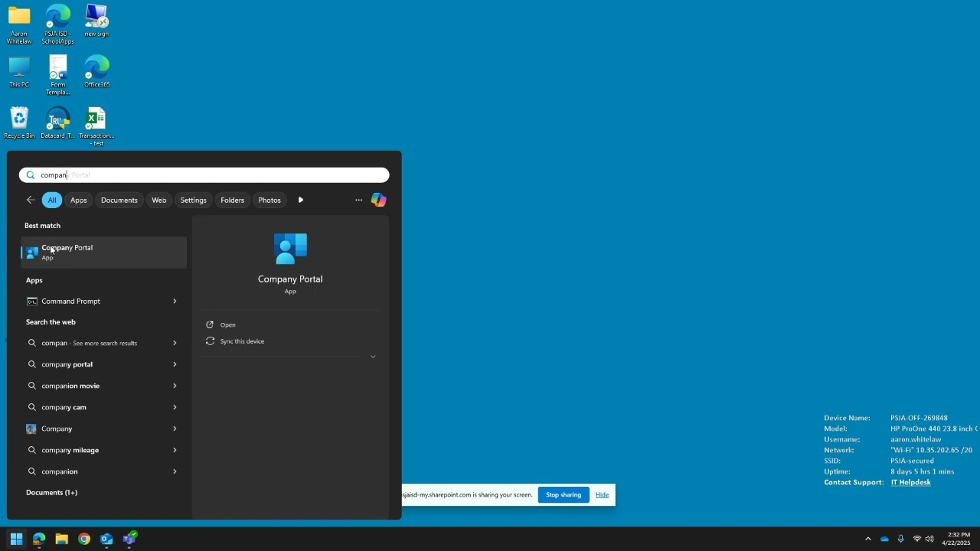This screenshot has height=551, width=980.
Task: Open Outlook from taskbar
Action: click(106, 539)
